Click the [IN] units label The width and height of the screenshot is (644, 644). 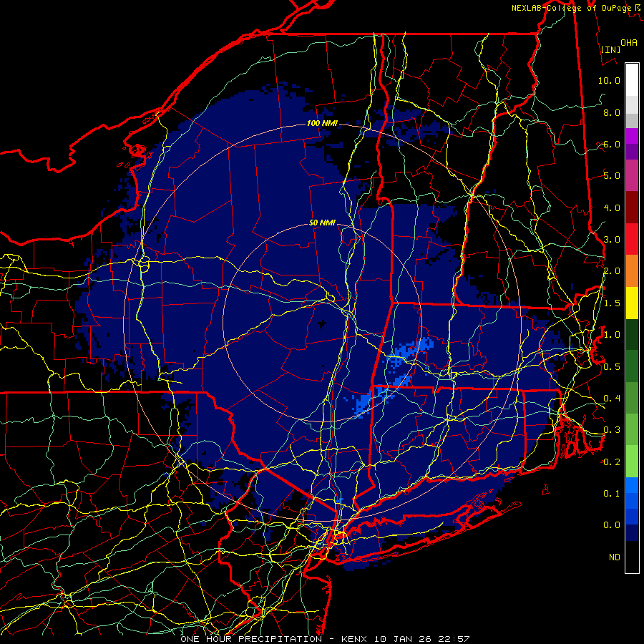[610, 49]
